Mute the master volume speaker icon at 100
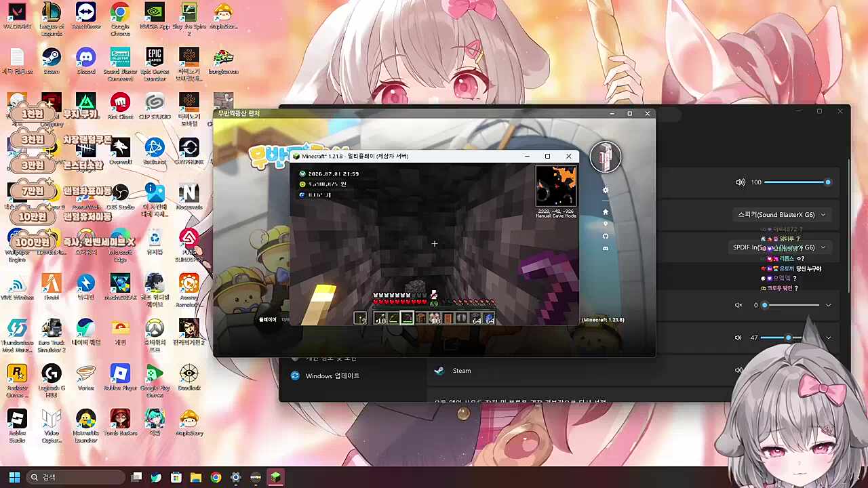868x488 pixels. (741, 182)
